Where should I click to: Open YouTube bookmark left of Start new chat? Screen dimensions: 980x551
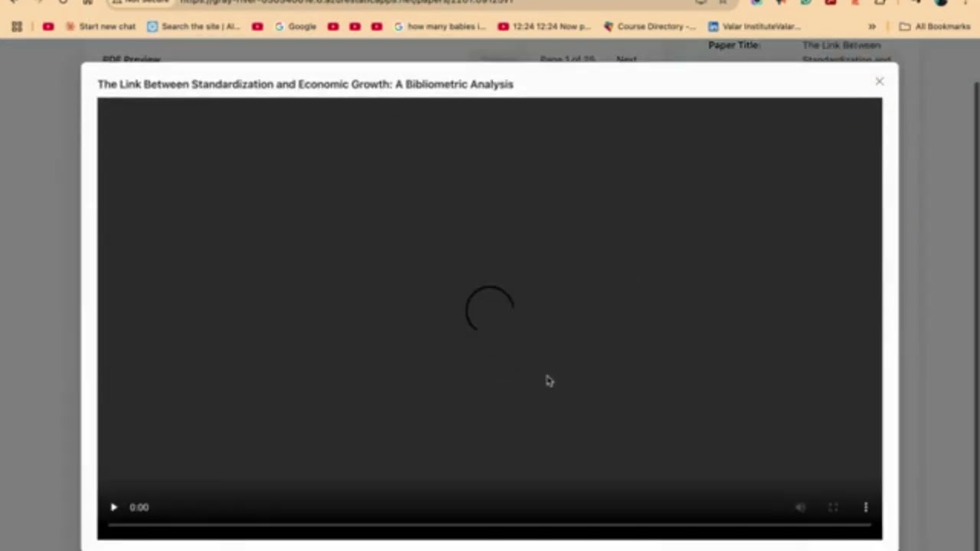48,27
